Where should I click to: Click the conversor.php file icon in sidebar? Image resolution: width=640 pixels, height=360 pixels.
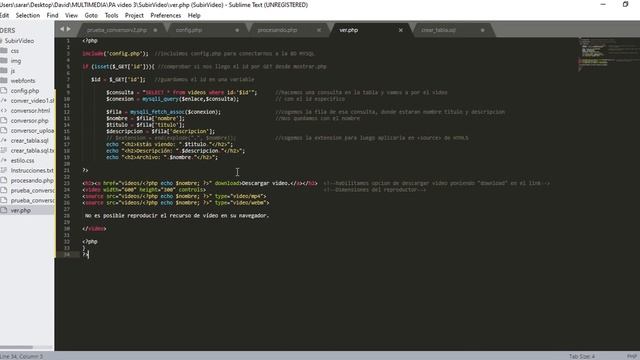[4, 120]
